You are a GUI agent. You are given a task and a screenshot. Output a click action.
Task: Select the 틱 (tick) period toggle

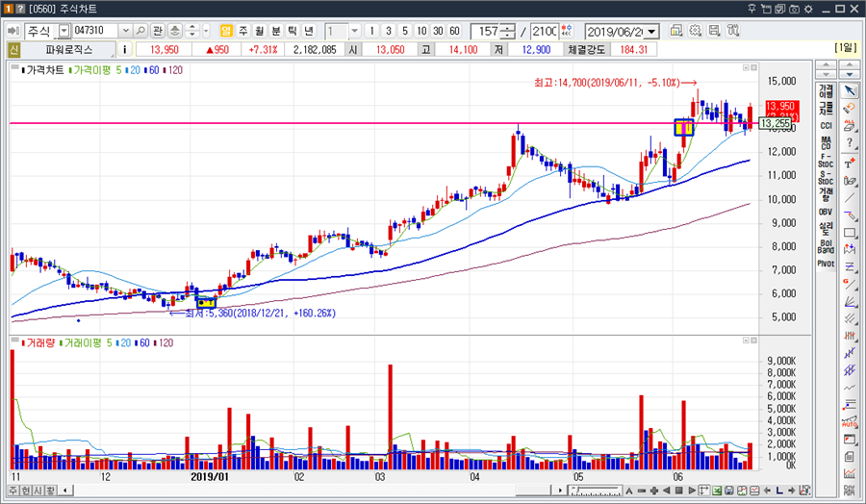pyautogui.click(x=293, y=31)
